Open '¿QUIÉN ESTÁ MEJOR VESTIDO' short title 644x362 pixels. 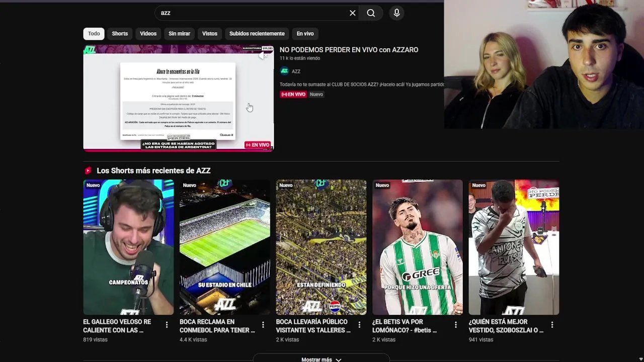tap(506, 326)
